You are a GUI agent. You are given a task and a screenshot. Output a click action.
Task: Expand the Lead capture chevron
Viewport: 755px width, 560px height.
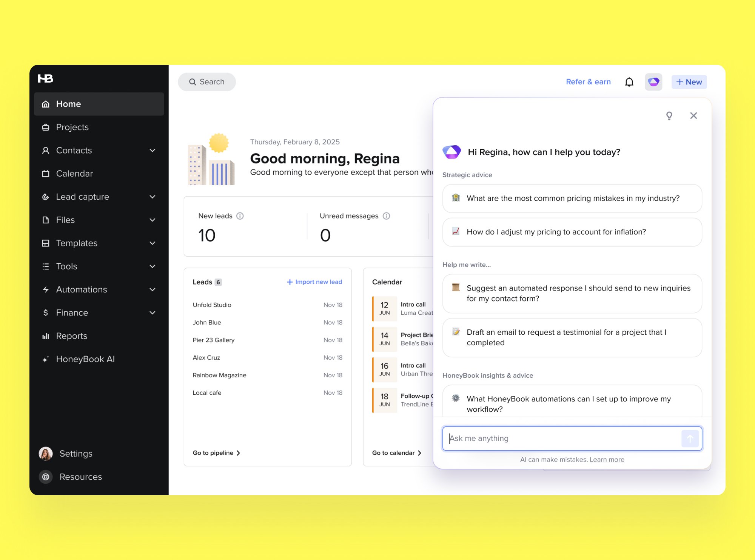coord(153,197)
